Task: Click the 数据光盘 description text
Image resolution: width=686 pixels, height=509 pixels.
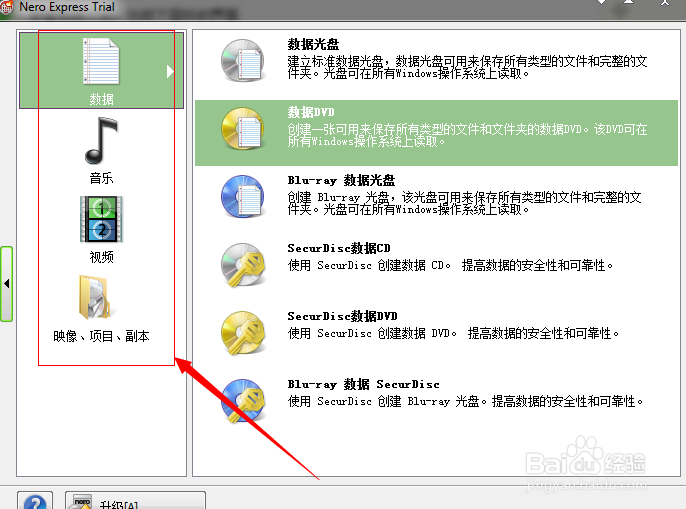Action: [x=467, y=67]
